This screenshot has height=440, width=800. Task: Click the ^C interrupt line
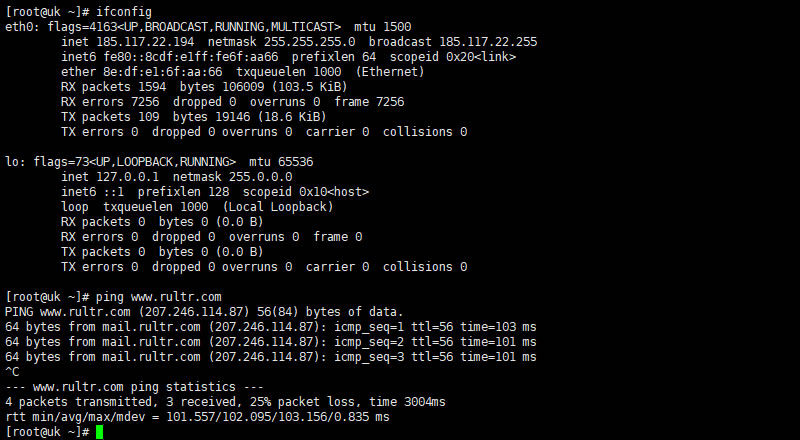click(x=12, y=372)
